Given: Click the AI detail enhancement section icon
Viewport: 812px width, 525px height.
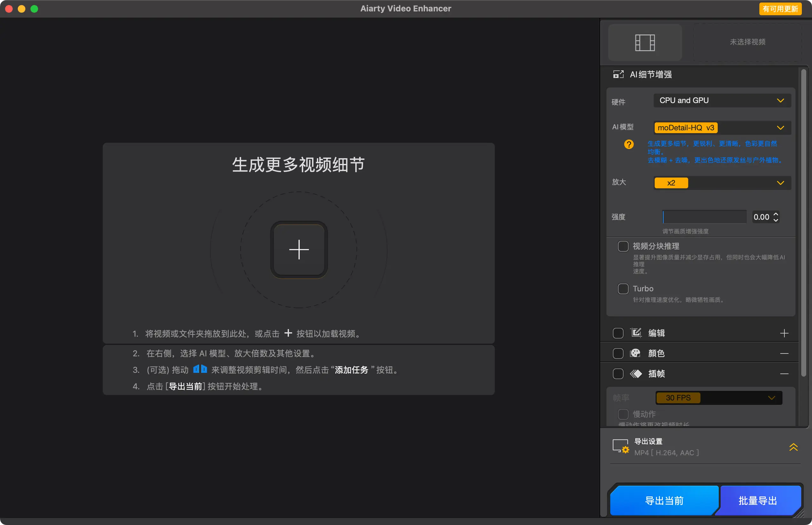Looking at the screenshot, I should click(x=618, y=74).
